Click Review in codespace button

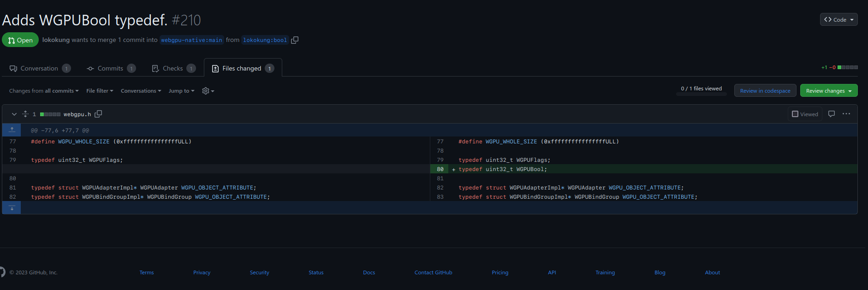coord(765,91)
